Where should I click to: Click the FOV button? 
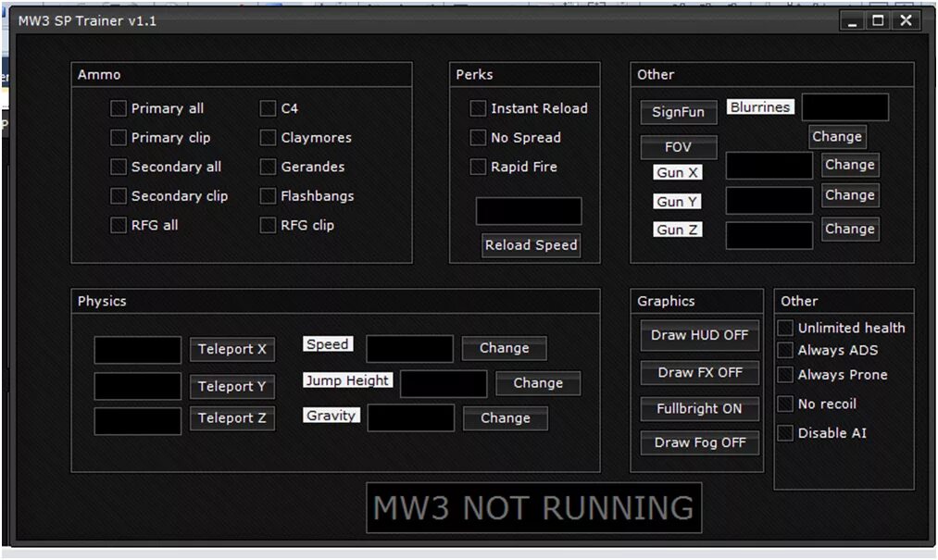click(679, 146)
